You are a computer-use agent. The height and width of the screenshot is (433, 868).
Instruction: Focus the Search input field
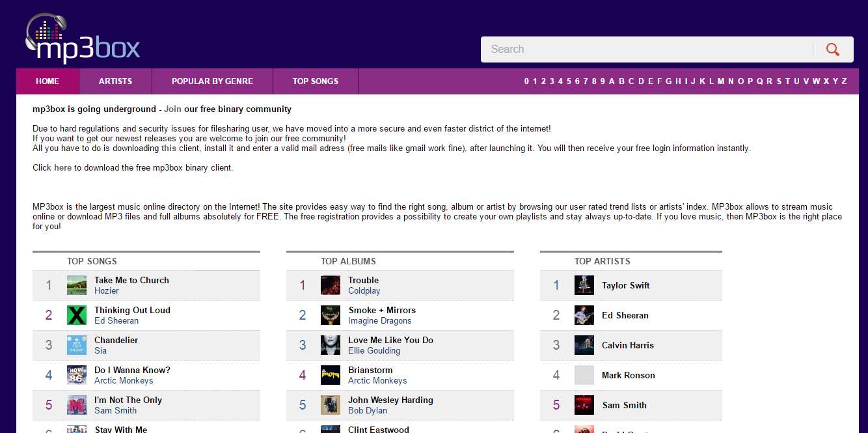click(647, 49)
